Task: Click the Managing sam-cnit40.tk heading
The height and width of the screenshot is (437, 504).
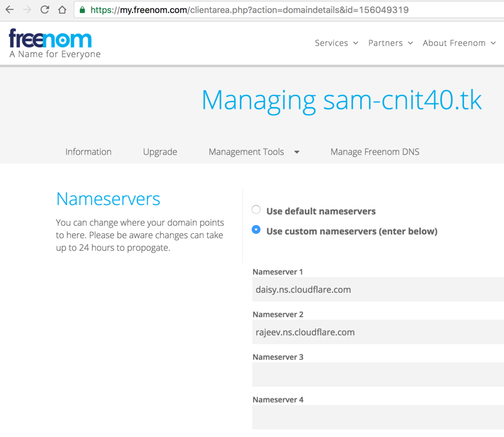Action: (x=341, y=101)
